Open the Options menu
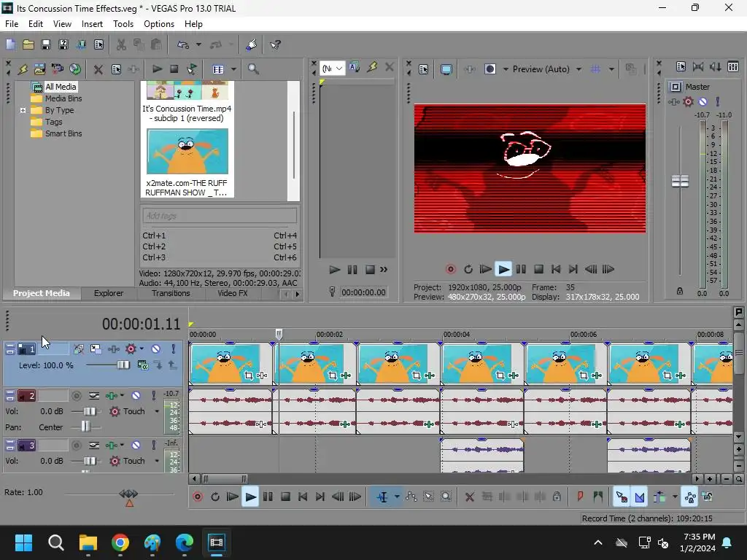Viewport: 747px width, 560px height. pos(158,24)
